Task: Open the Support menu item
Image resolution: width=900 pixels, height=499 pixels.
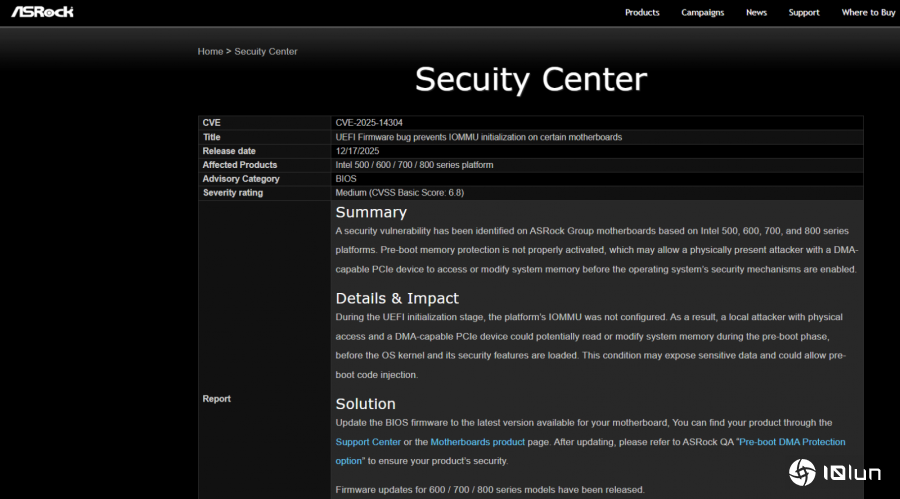Action: [803, 13]
